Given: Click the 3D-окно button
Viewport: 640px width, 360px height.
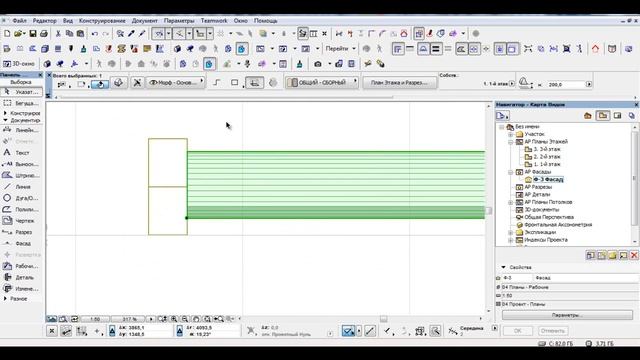Looking at the screenshot, I should (x=19, y=64).
